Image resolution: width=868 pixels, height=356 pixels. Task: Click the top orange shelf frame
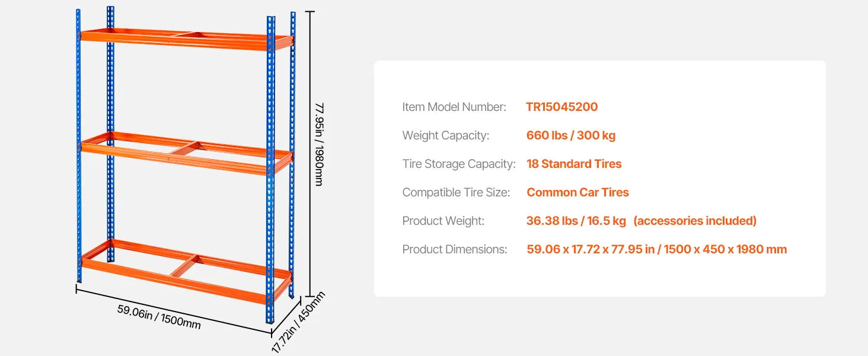(x=178, y=39)
